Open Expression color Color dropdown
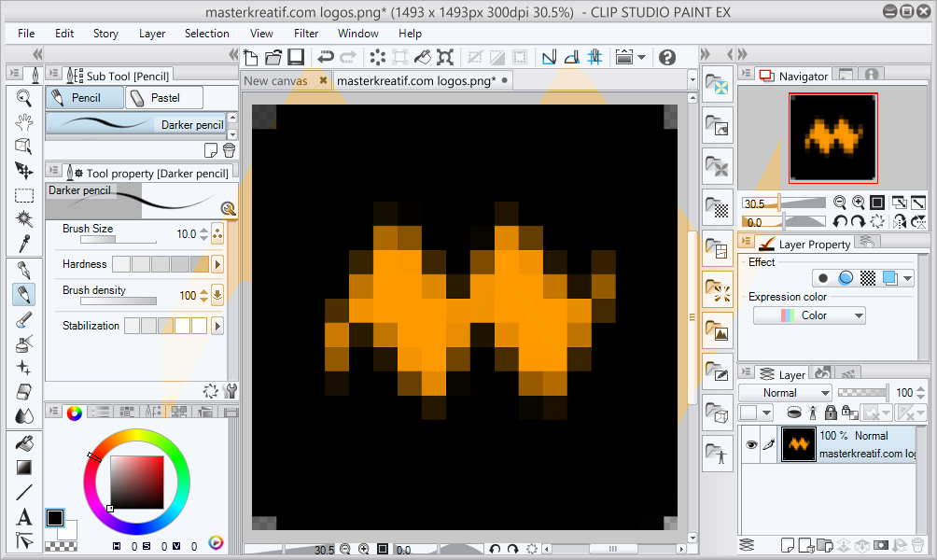This screenshot has width=937, height=560. [x=809, y=315]
